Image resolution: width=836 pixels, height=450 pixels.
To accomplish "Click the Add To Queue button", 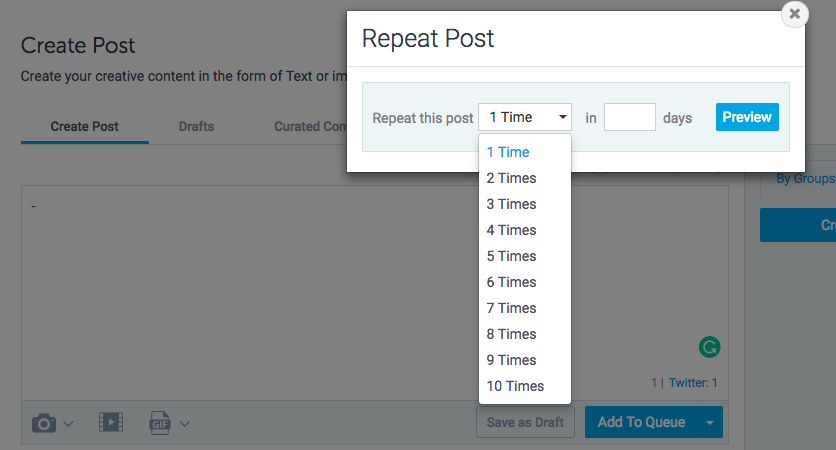I will pyautogui.click(x=641, y=422).
